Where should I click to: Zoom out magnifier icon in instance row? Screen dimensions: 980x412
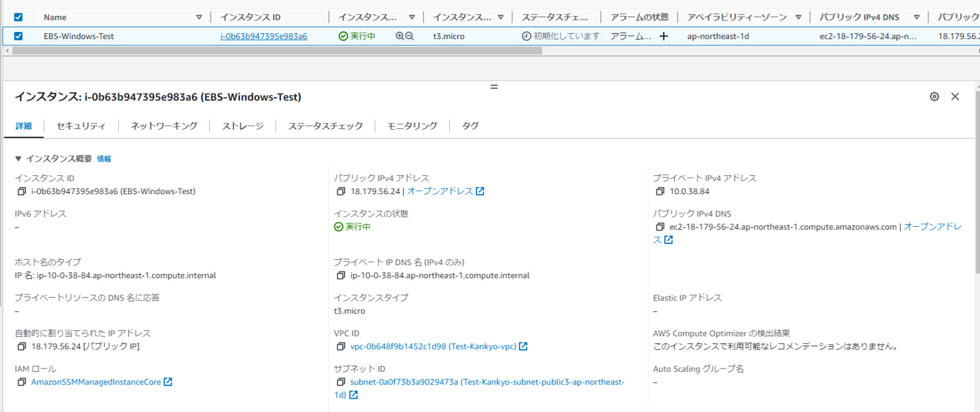[x=410, y=36]
